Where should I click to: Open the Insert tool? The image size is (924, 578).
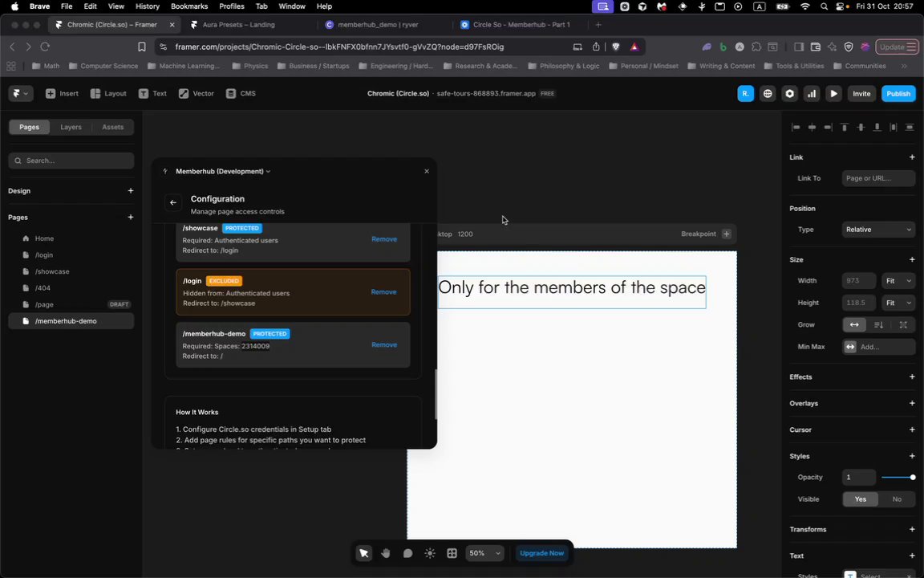(62, 93)
